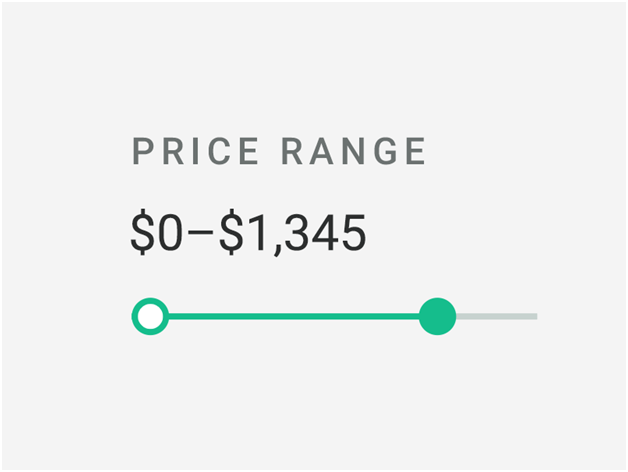This screenshot has width=628, height=472.
Task: Click track just left of the filled handle
Action: click(x=411, y=316)
